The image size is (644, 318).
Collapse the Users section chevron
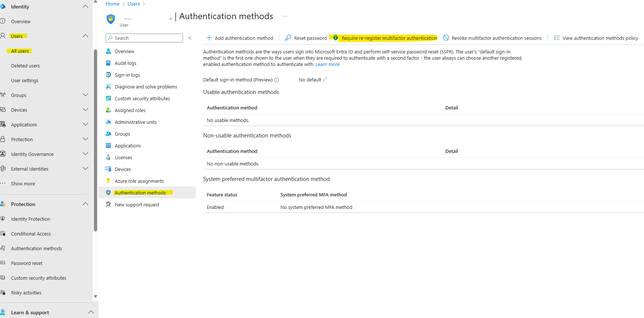pos(85,36)
